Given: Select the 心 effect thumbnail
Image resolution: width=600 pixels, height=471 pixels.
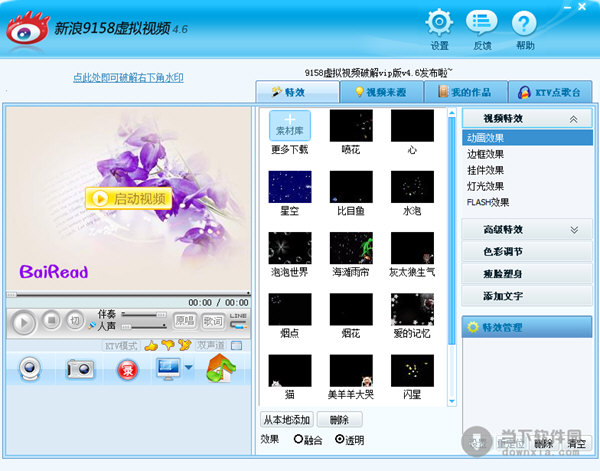Looking at the screenshot, I should (412, 125).
